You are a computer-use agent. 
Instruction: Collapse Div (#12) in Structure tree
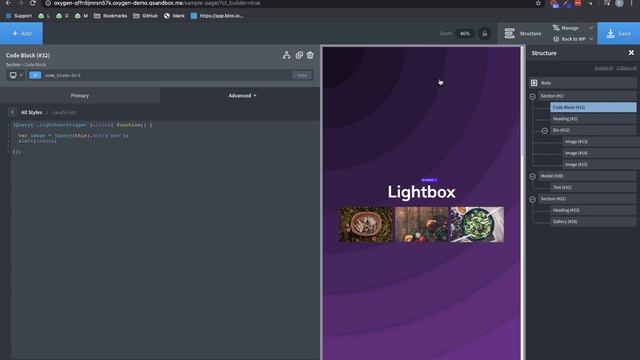point(544,131)
